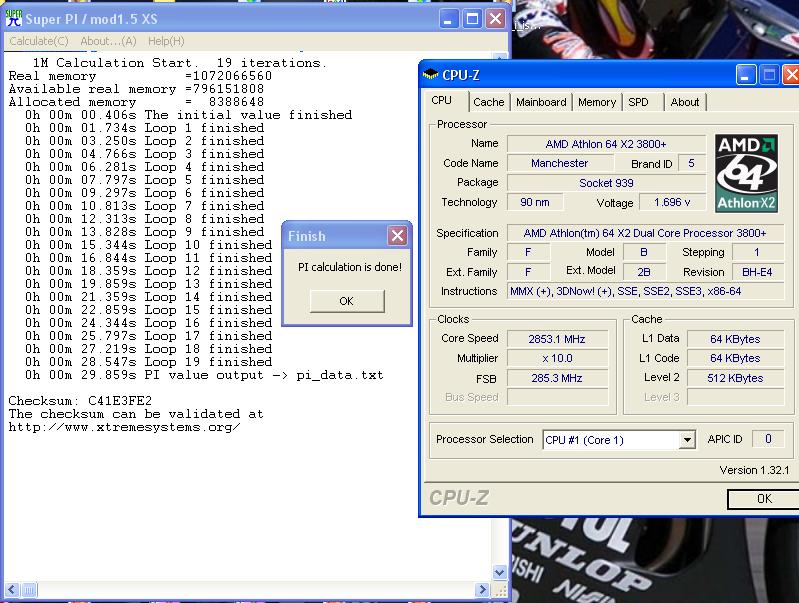Close the Finish dialog with X
Screen dimensions: 799x603
[x=397, y=235]
